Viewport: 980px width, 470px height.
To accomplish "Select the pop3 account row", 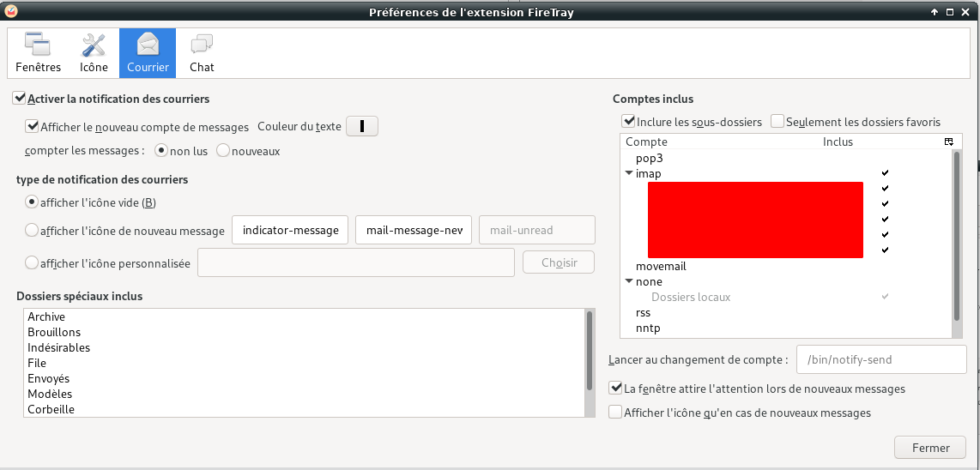I will (x=650, y=158).
